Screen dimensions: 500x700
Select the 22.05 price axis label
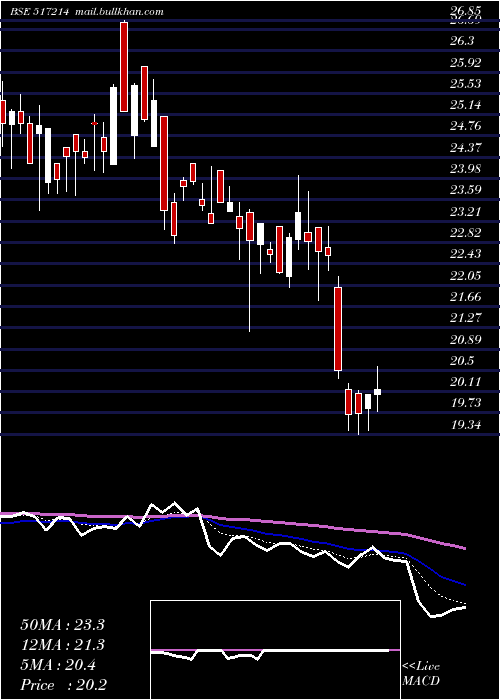pyautogui.click(x=465, y=275)
